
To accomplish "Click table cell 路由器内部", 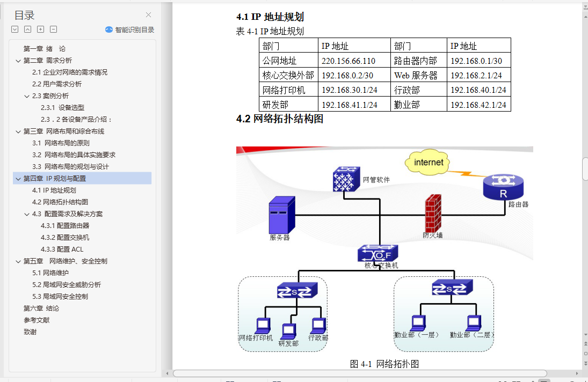I will click(x=418, y=61).
